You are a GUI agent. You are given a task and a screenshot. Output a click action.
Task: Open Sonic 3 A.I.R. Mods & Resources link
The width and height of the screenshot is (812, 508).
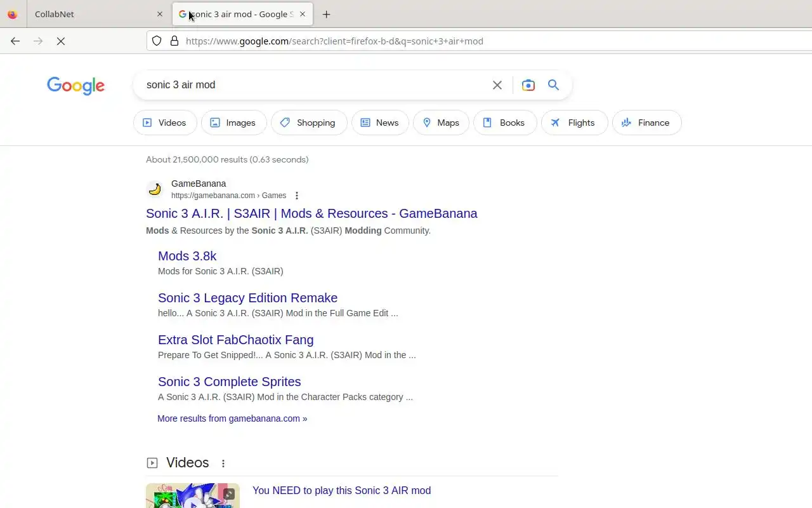click(x=311, y=213)
